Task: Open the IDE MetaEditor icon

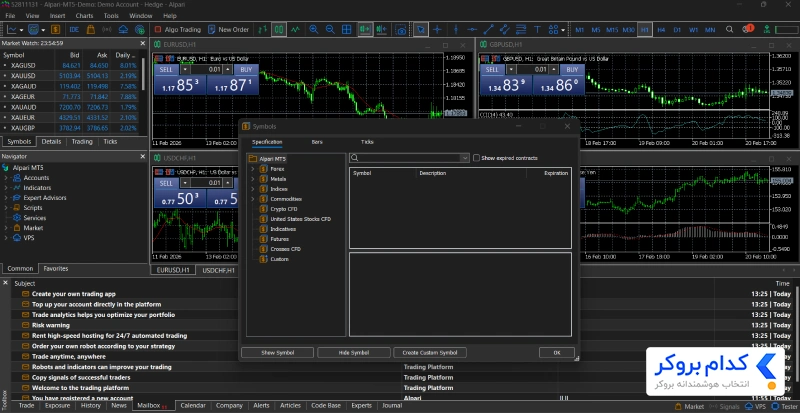Action: pyautogui.click(x=74, y=30)
